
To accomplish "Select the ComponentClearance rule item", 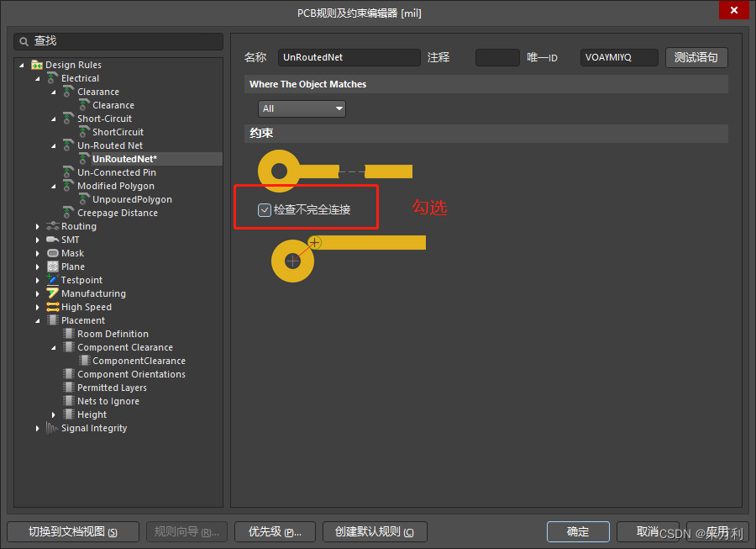I will click(x=139, y=361).
